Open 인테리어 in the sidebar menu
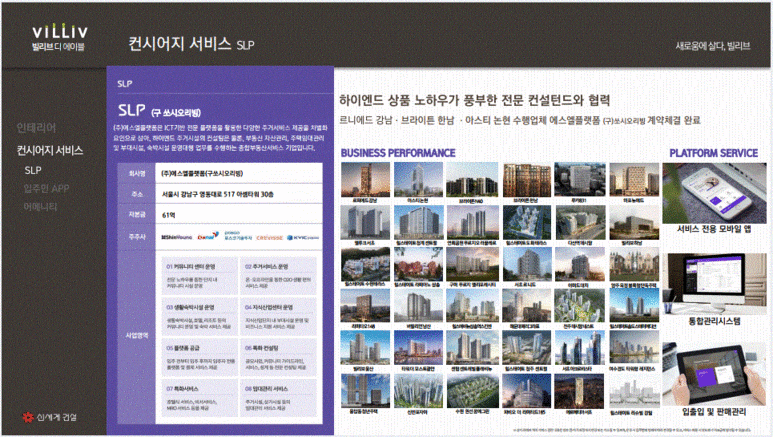 (36, 128)
